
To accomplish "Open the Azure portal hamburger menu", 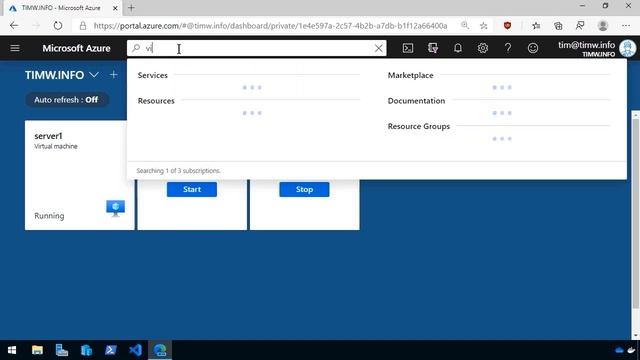I will point(15,48).
